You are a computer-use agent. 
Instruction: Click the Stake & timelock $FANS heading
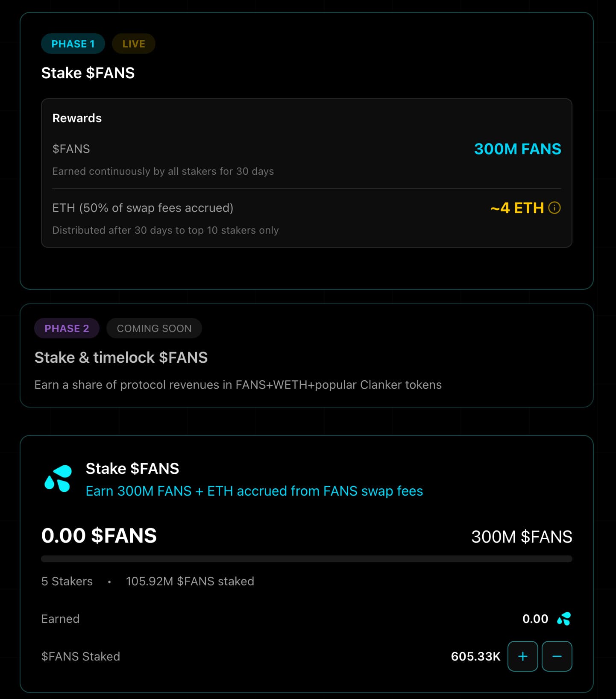click(121, 357)
